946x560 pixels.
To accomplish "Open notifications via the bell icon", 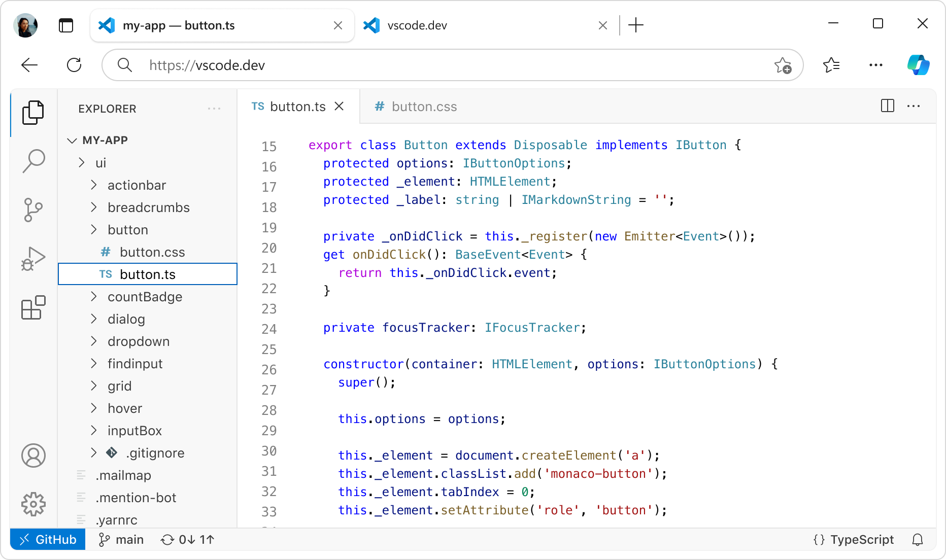I will pos(917,539).
